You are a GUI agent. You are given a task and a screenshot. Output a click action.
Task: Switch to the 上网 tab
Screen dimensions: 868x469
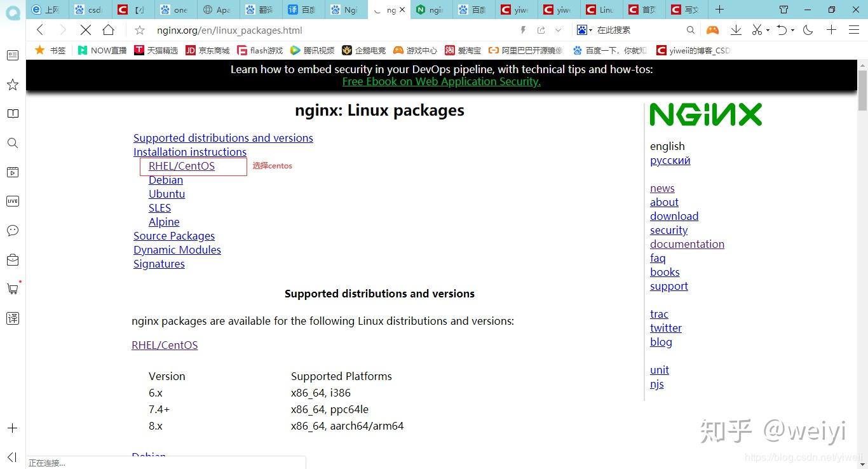click(x=46, y=10)
